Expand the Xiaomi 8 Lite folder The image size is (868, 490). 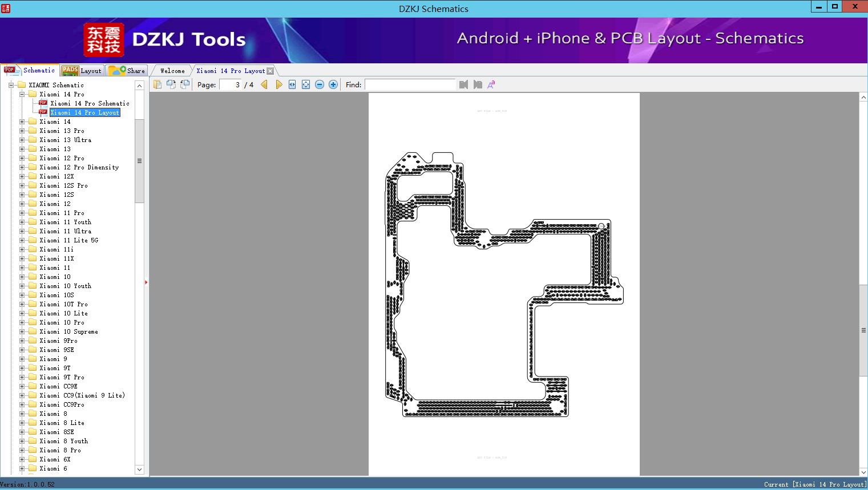pos(22,423)
